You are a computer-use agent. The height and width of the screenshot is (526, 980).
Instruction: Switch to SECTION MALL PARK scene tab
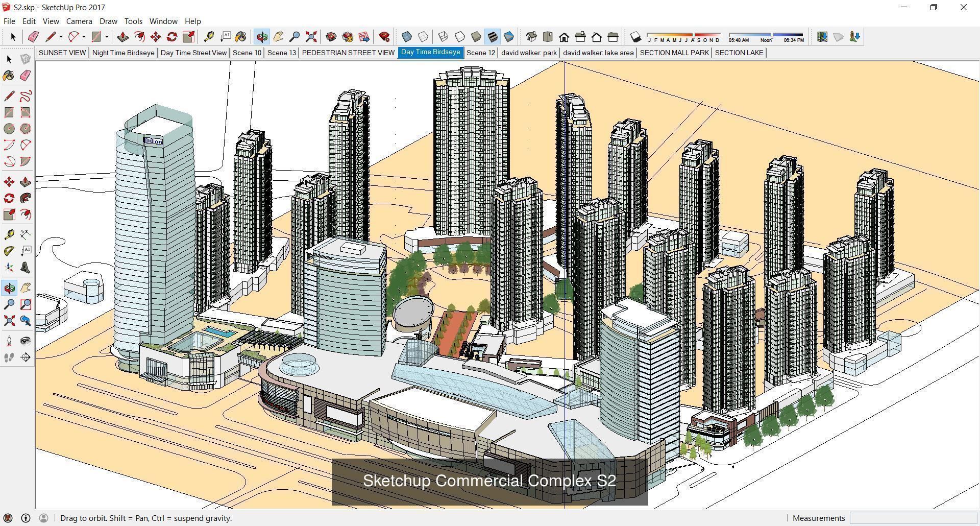(x=674, y=53)
